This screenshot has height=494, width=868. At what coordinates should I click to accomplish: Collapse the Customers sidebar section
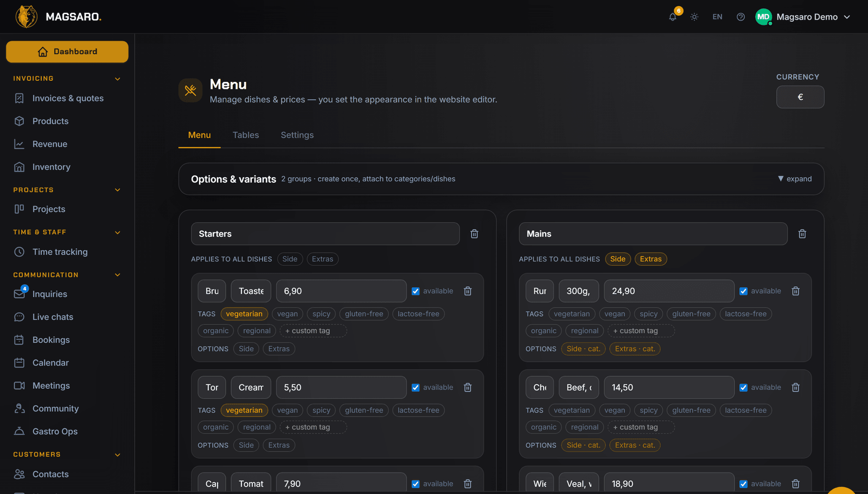tap(118, 454)
